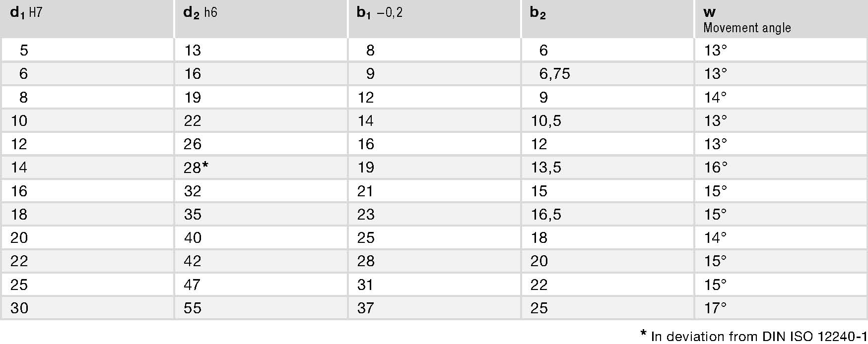
Task: Select the w Movement angle header
Action: coord(747,20)
